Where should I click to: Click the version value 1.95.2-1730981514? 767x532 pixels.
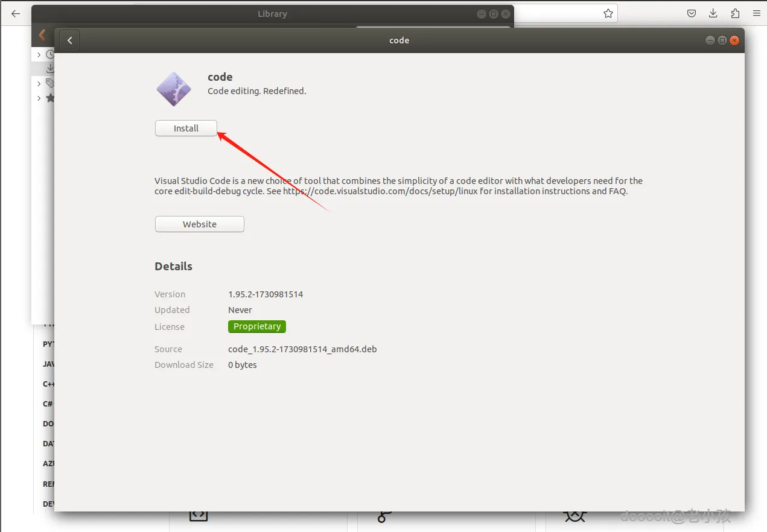[266, 294]
